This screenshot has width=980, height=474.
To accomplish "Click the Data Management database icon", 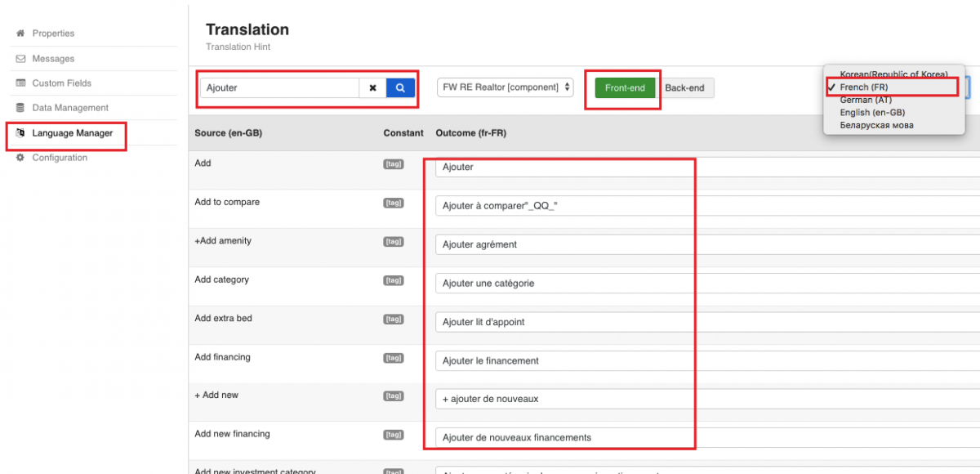I will (x=20, y=108).
